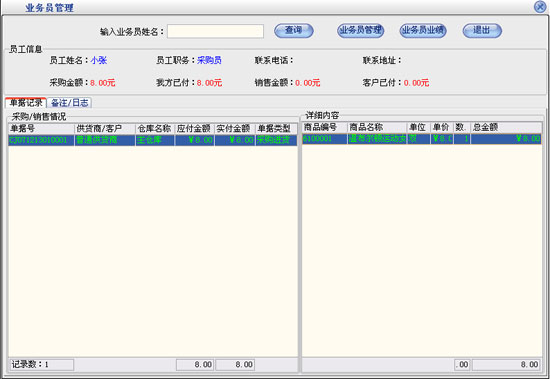Select order row CJ071213010001

[153, 140]
